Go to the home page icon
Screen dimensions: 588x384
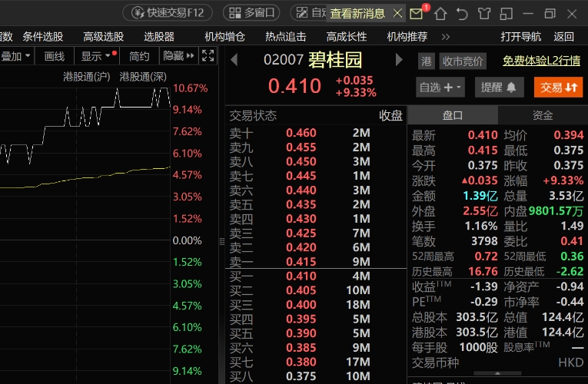tap(440, 14)
